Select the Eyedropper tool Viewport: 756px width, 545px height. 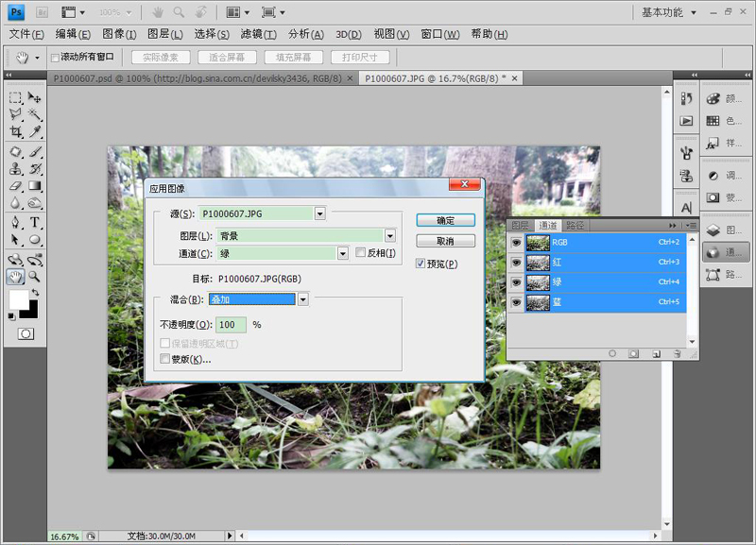[x=34, y=131]
